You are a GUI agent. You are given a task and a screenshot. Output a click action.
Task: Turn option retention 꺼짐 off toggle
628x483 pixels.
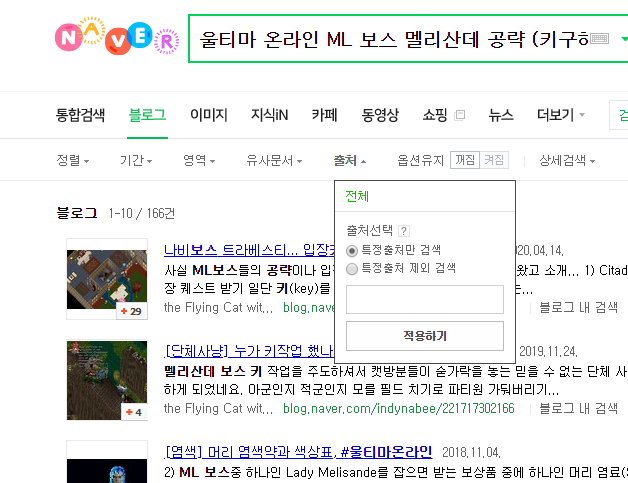pos(465,160)
